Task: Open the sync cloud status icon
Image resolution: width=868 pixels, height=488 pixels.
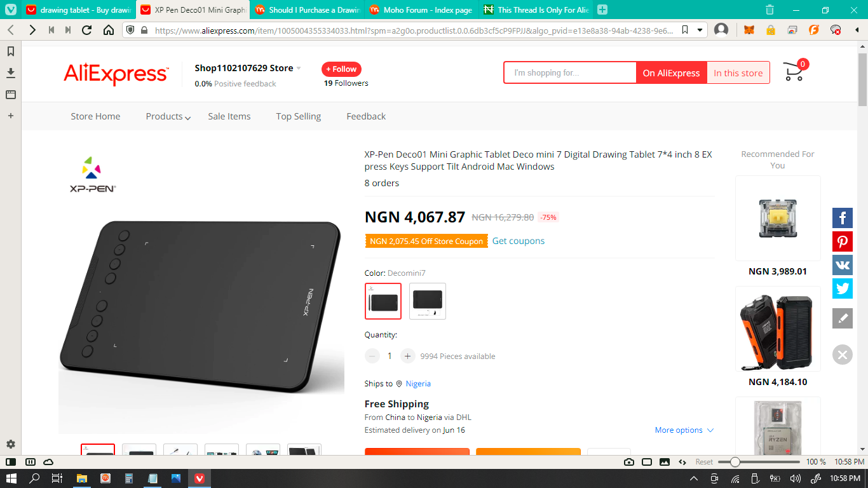Action: 48,462
